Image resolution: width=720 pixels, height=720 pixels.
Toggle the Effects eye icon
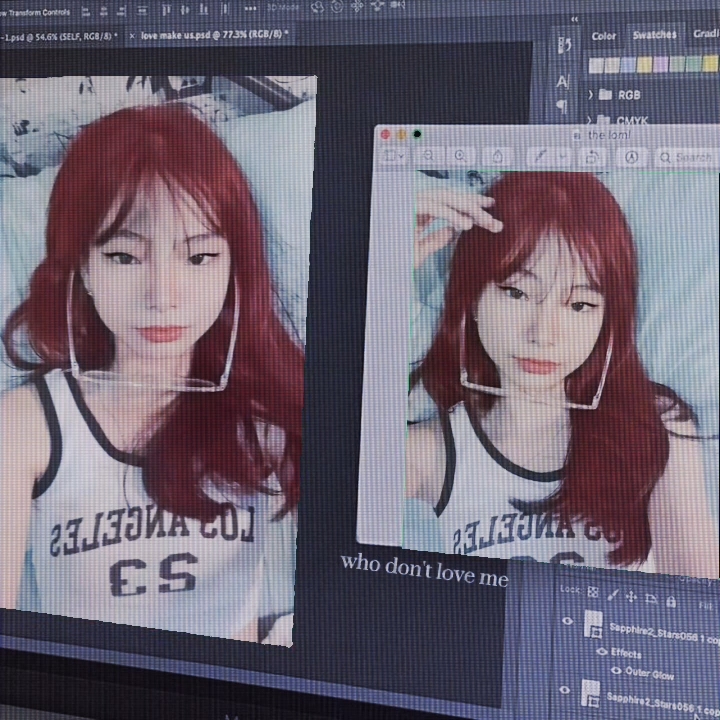[602, 651]
